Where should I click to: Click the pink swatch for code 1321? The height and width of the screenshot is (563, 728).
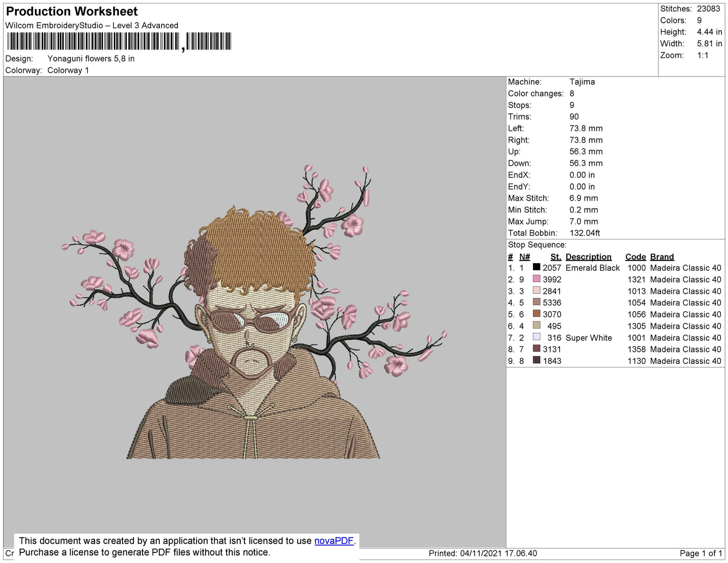click(537, 279)
